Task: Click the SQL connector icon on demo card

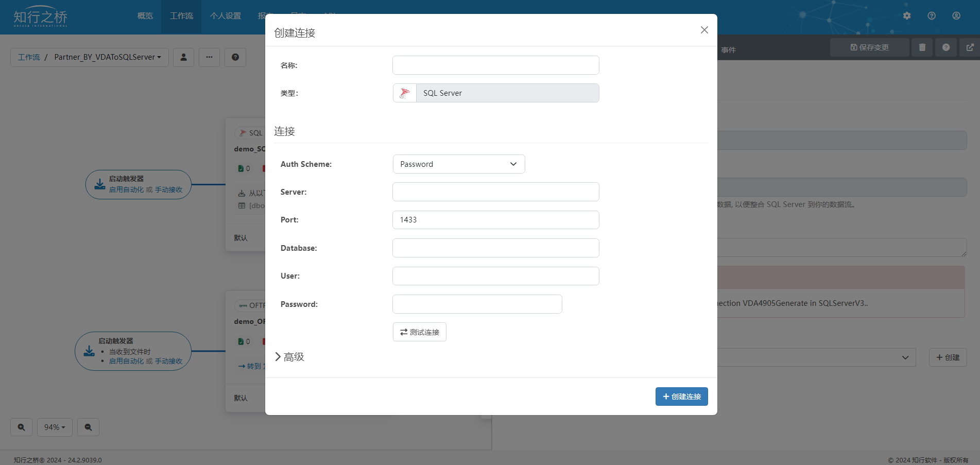Action: pyautogui.click(x=243, y=133)
